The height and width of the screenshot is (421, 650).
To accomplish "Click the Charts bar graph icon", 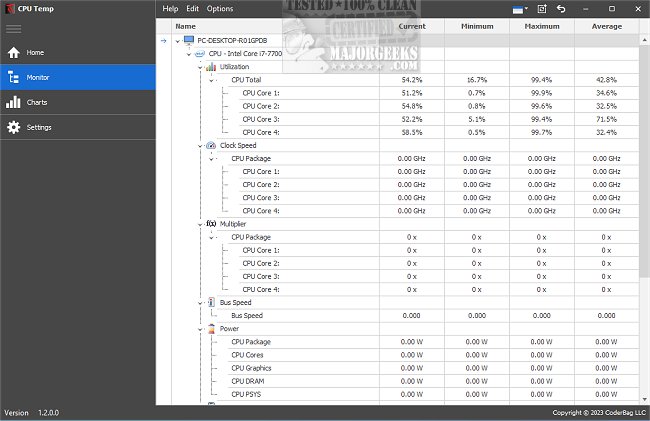I will (x=13, y=102).
